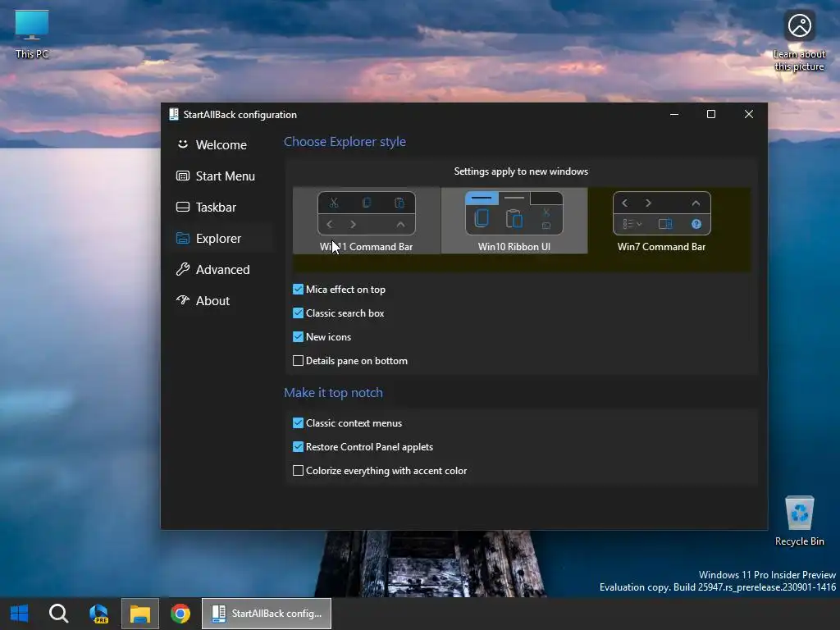Select Recycle Bin desktop icon

coord(799,520)
